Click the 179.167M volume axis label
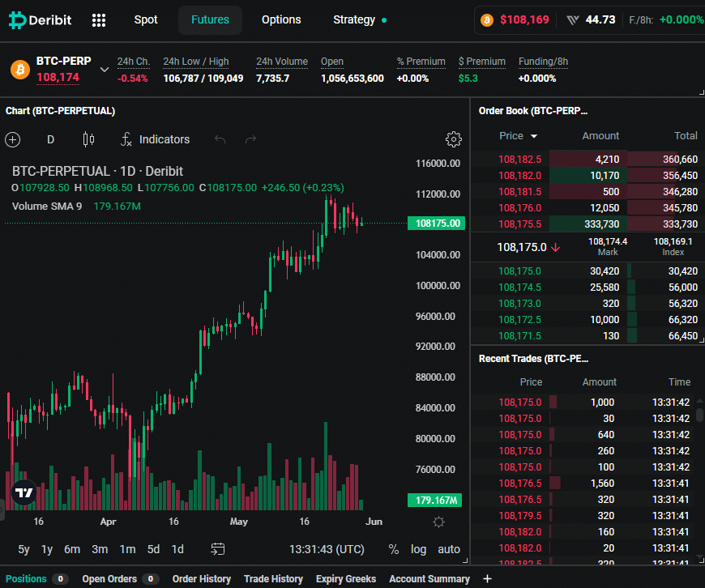Screen dimensions: 705x588 coord(434,500)
